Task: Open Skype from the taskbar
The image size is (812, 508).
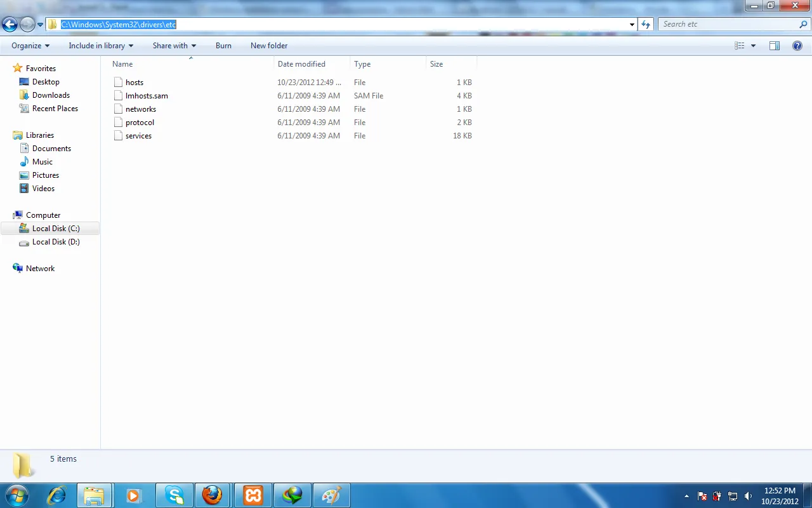Action: point(174,495)
